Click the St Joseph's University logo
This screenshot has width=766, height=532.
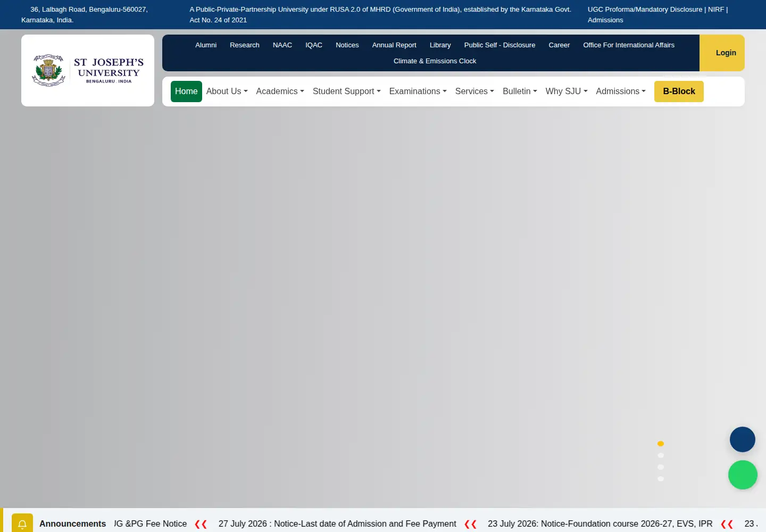[88, 70]
